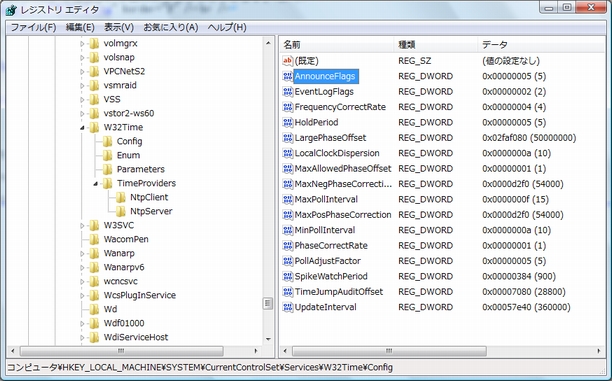The width and height of the screenshot is (612, 381).
Task: Collapse the W32Time tree node
Action: click(x=82, y=128)
